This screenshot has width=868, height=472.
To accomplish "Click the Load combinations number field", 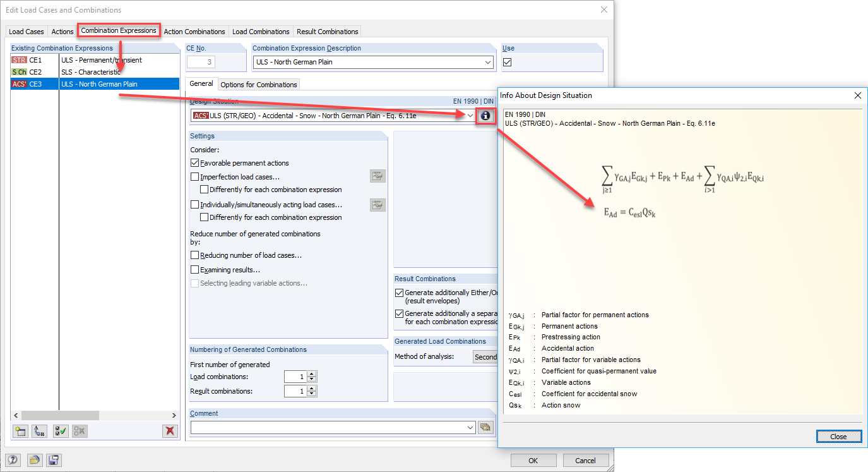I will [x=295, y=377].
